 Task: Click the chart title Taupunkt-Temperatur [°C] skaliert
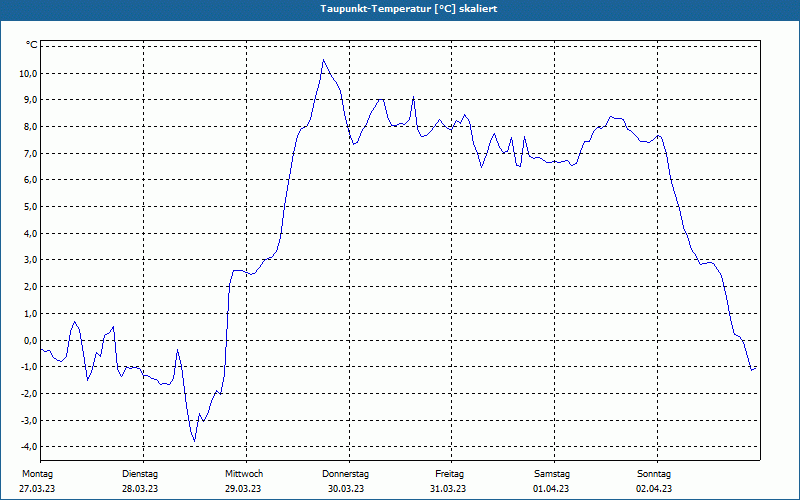pos(408,9)
